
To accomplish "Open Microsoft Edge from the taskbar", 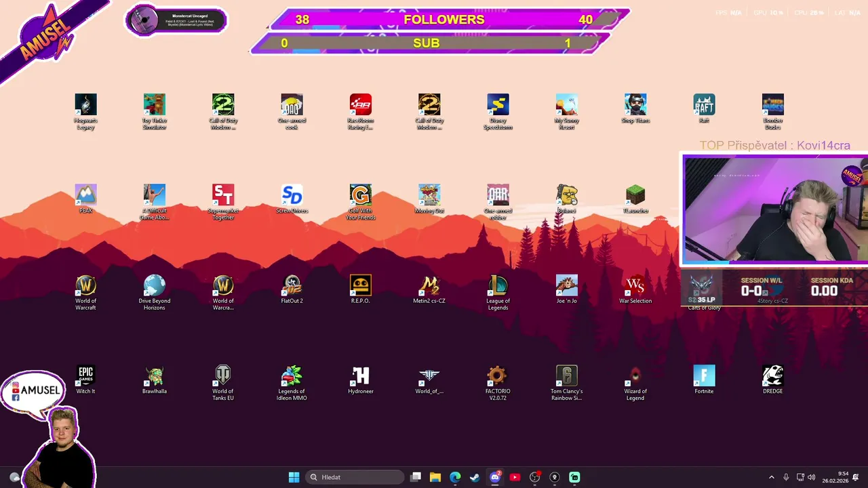I will pyautogui.click(x=455, y=477).
